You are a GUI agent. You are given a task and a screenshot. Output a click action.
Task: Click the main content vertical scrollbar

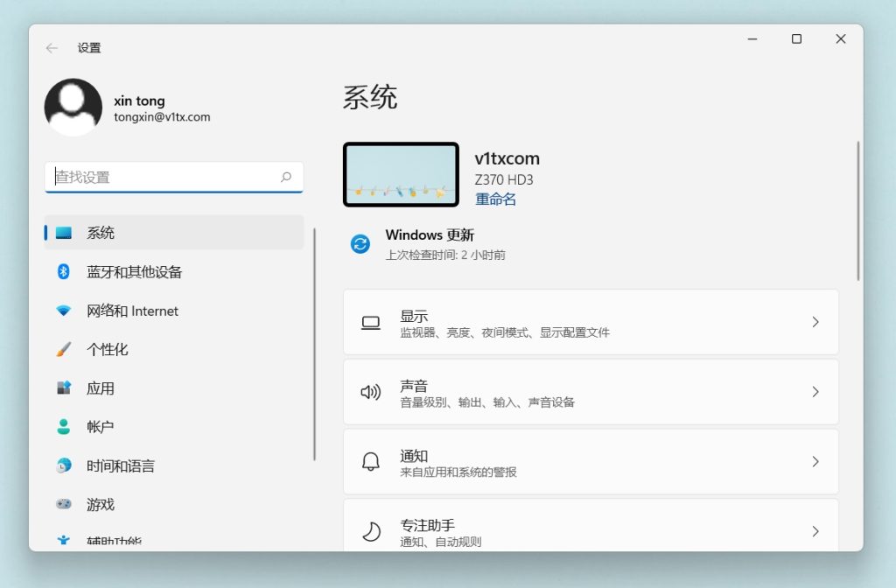(x=857, y=211)
